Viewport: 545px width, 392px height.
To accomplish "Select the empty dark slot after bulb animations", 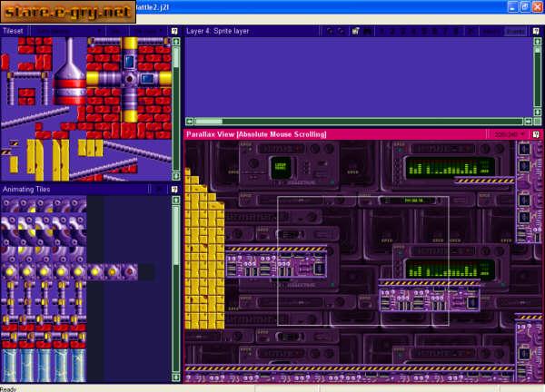I will pos(146,272).
